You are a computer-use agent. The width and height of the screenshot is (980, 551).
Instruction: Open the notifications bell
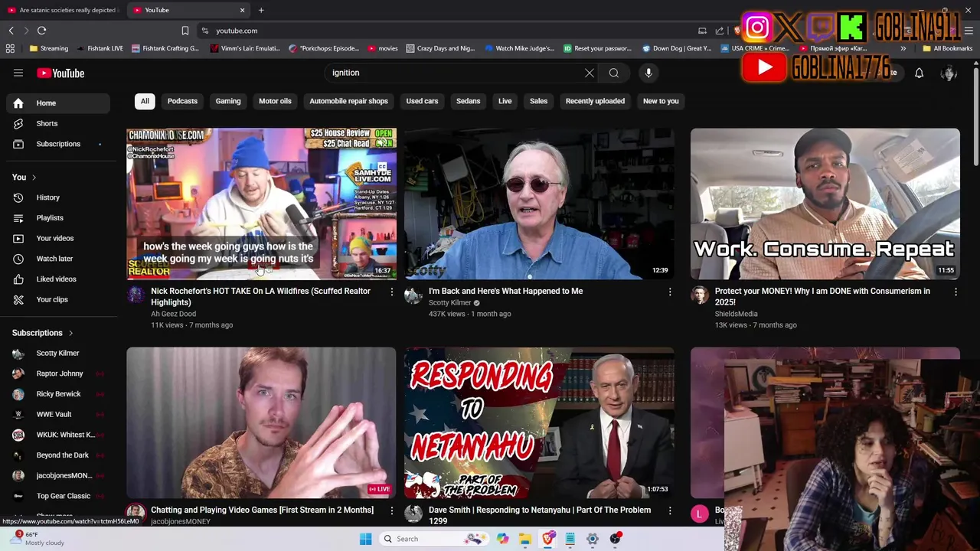[x=919, y=73]
